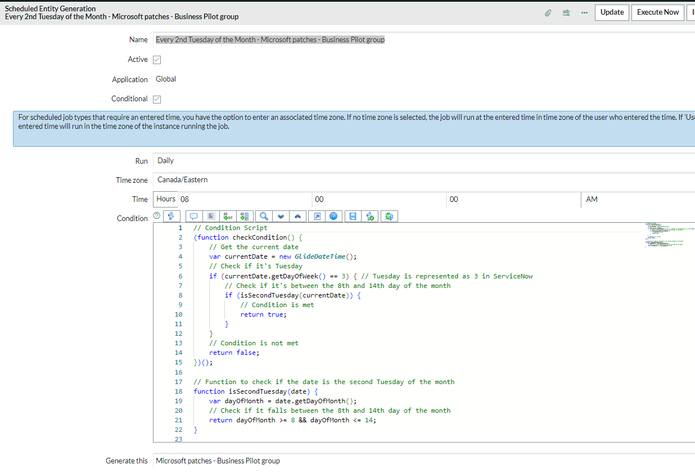This screenshot has width=695, height=473.
Task: Click the search magnifier icon in script toolbar
Action: pos(264,216)
